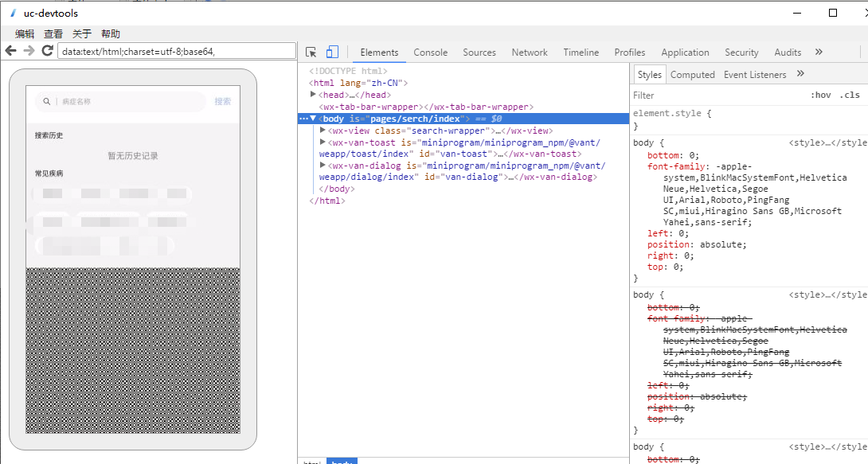Open the Network tab
The width and height of the screenshot is (868, 464).
529,53
